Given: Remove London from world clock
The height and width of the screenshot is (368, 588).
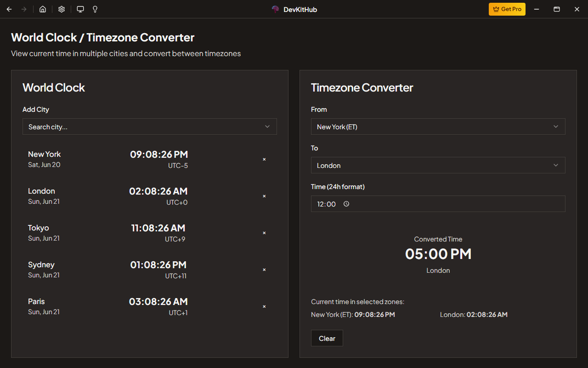Looking at the screenshot, I should (264, 196).
